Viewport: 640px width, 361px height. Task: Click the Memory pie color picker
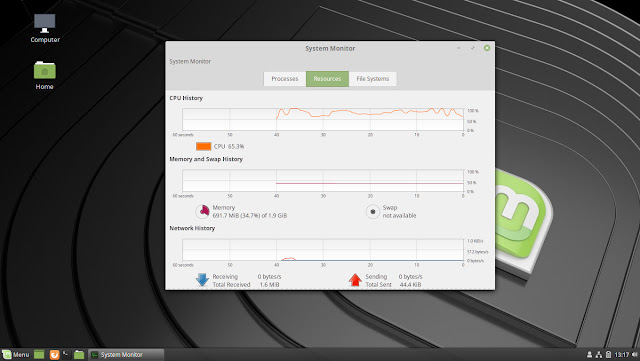[x=202, y=212]
